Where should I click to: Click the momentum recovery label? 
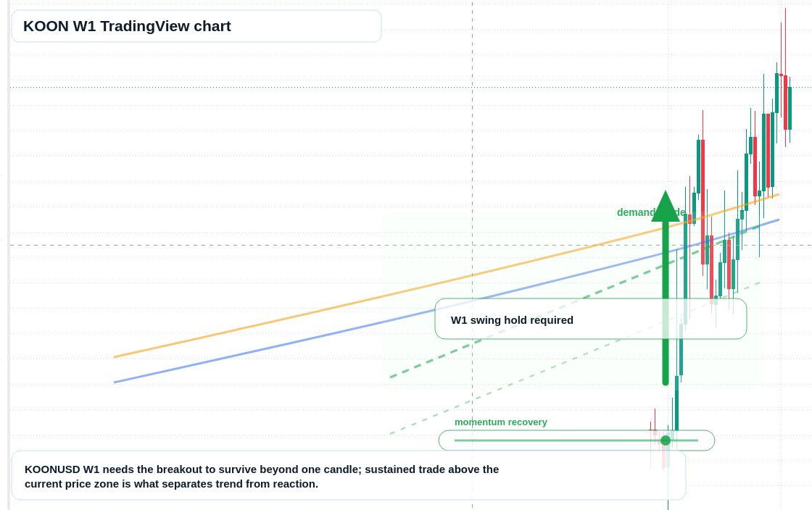tap(501, 422)
